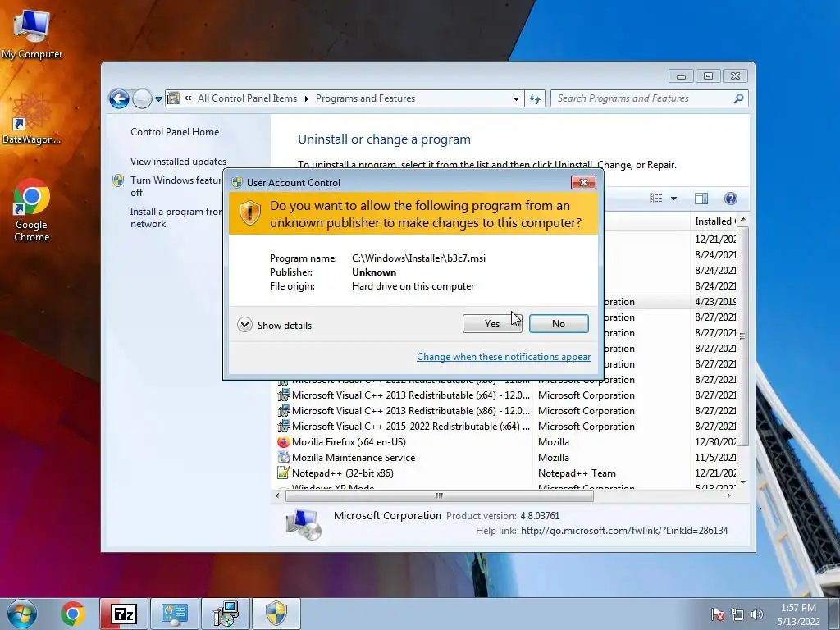Click volume speaker icon in tray
The image size is (840, 630).
pos(757,614)
